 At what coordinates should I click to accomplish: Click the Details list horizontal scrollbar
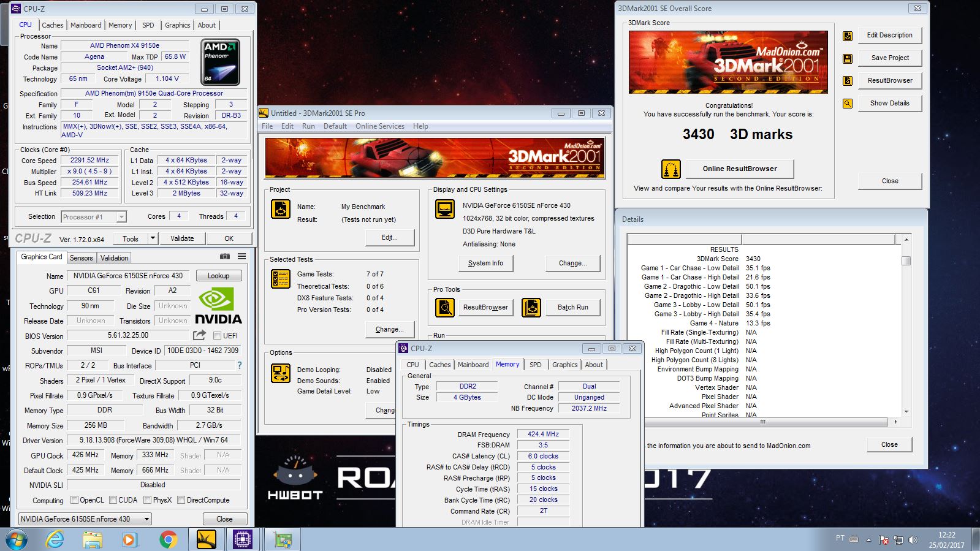click(x=762, y=422)
